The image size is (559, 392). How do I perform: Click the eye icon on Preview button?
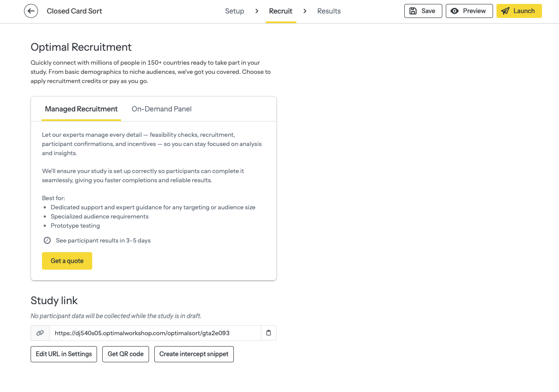[x=455, y=11]
